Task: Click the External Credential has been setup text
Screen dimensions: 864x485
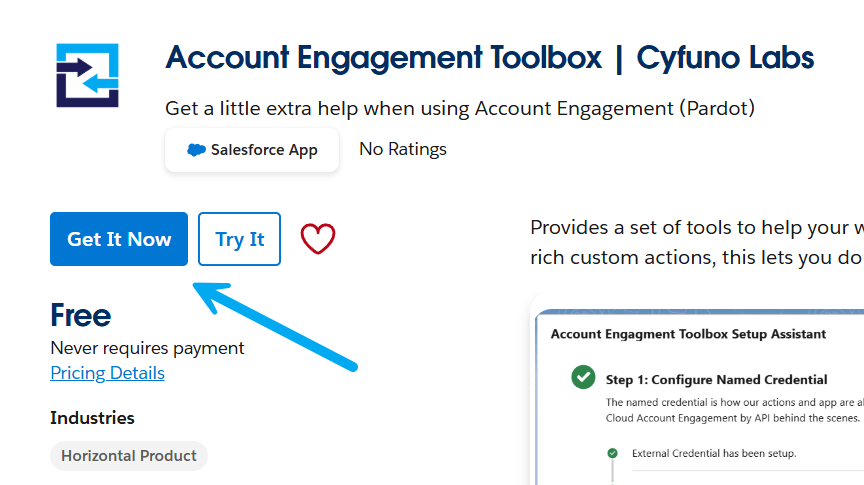Action: tap(714, 453)
